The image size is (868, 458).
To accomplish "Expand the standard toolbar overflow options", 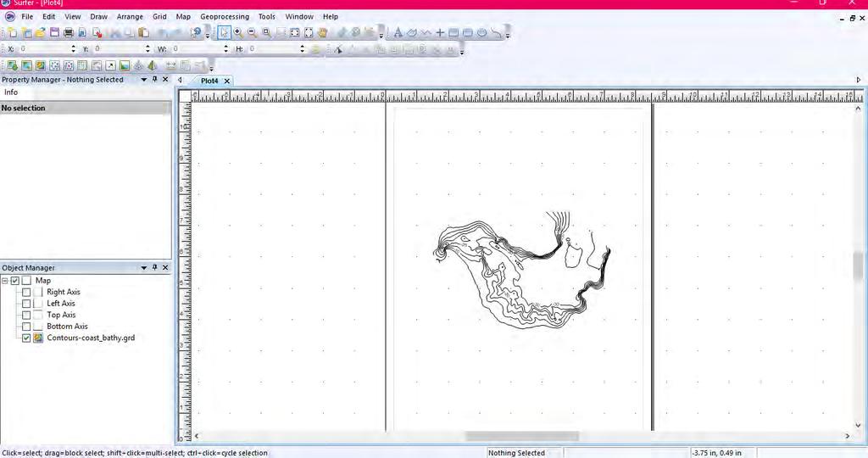I will (209, 36).
